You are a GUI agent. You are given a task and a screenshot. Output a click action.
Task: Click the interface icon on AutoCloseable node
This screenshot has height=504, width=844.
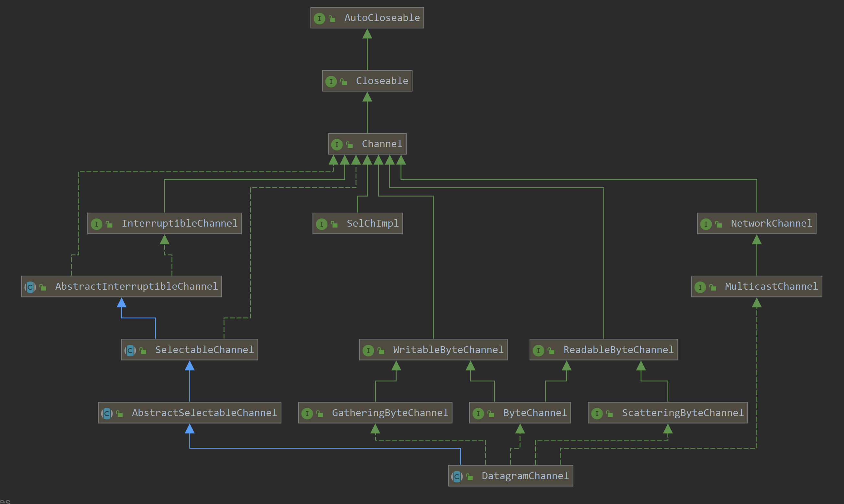point(319,18)
